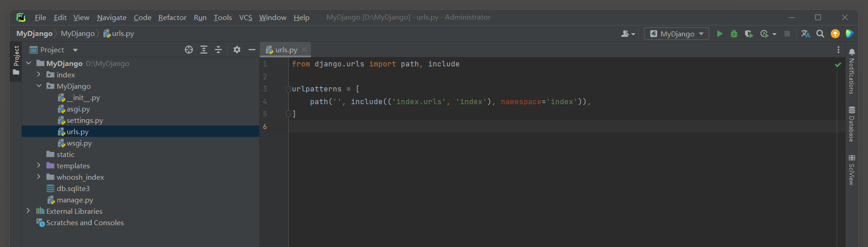Click 'namespace' keyword in code

tap(521, 102)
